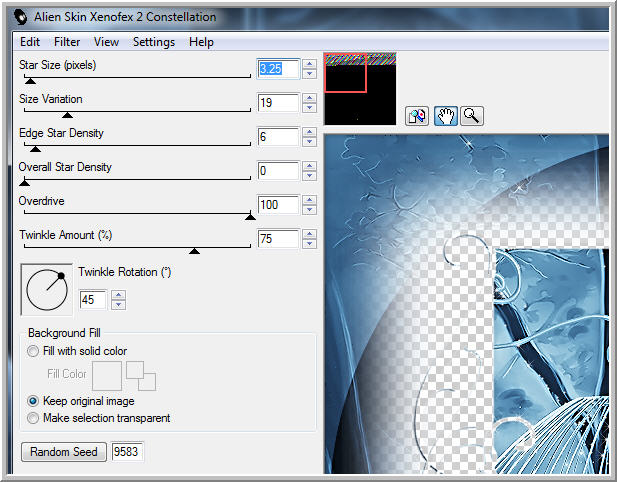Click the Star Size value field

point(278,69)
